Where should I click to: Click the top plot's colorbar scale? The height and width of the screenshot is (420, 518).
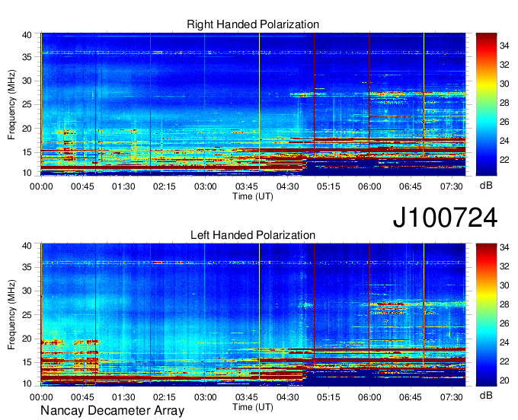click(x=486, y=104)
